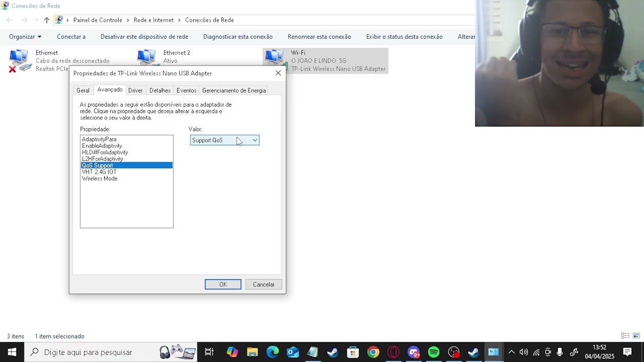Select QoS Support property
The width and height of the screenshot is (644, 362).
tap(126, 165)
